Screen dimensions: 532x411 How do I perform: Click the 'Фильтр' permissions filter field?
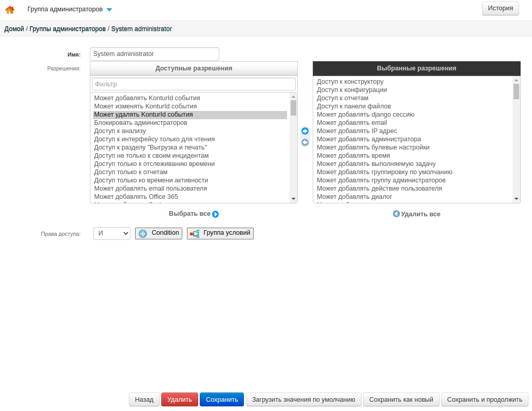(x=194, y=84)
